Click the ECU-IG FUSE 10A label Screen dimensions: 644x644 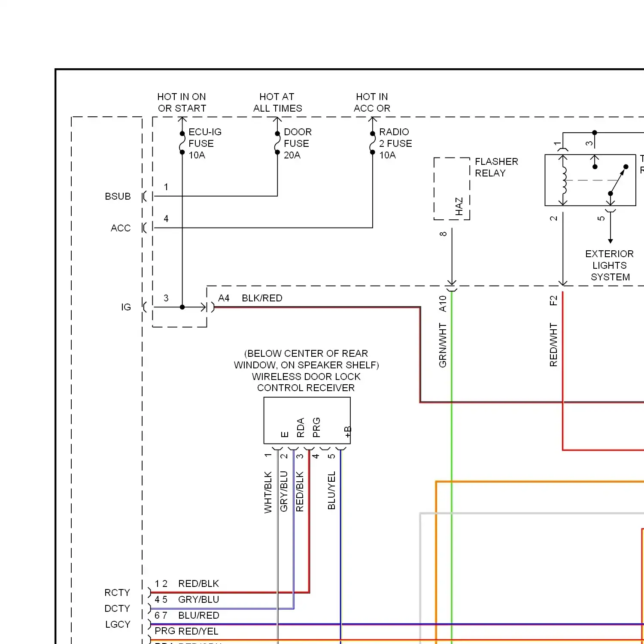(x=205, y=143)
